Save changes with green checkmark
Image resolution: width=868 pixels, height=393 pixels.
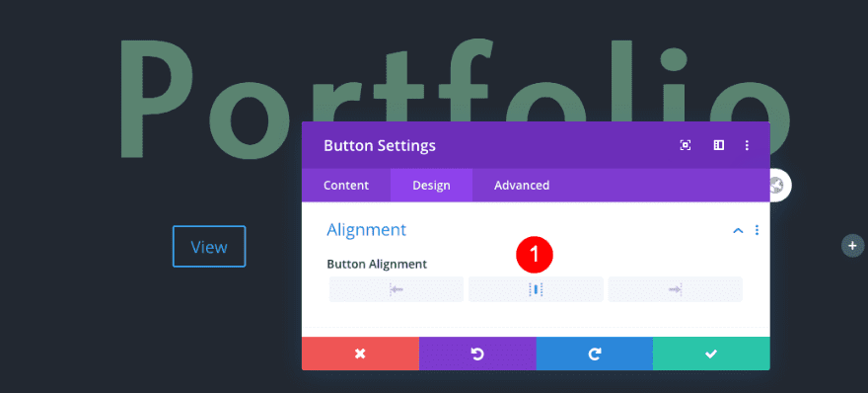[x=711, y=354]
